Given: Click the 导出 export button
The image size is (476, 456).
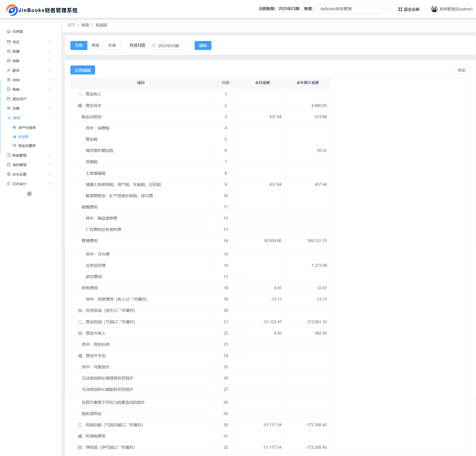Looking at the screenshot, I should 461,70.
